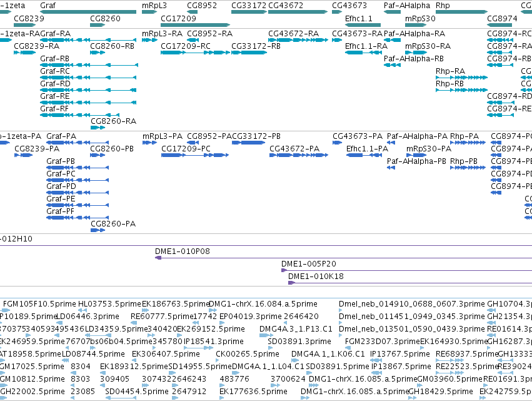Click the CG17209-RC transcript label
This screenshot has height=401, width=532.
pos(186,46)
